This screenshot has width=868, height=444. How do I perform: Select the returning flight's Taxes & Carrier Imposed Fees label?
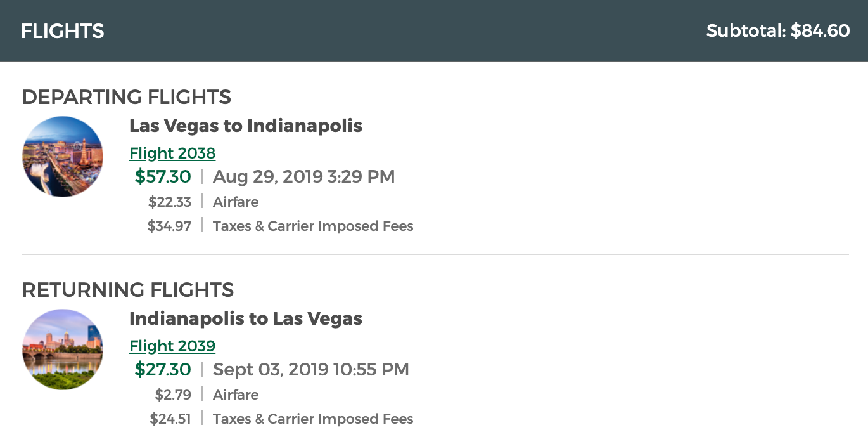tap(313, 419)
